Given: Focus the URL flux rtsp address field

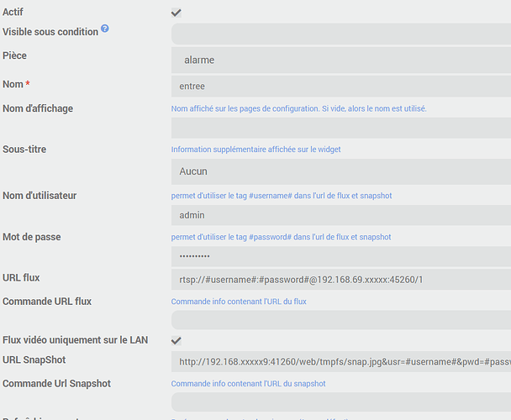Looking at the screenshot, I should (340, 279).
